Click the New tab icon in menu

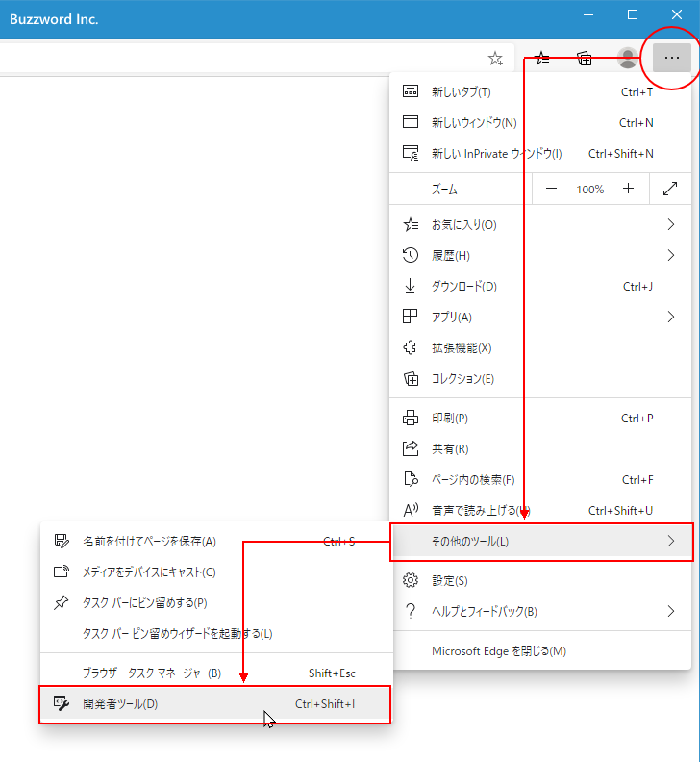(x=411, y=91)
